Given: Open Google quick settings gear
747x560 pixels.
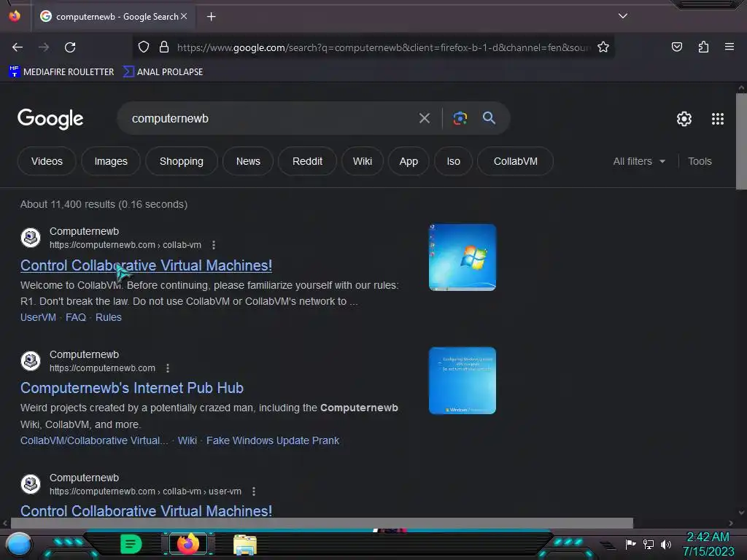Looking at the screenshot, I should [684, 119].
